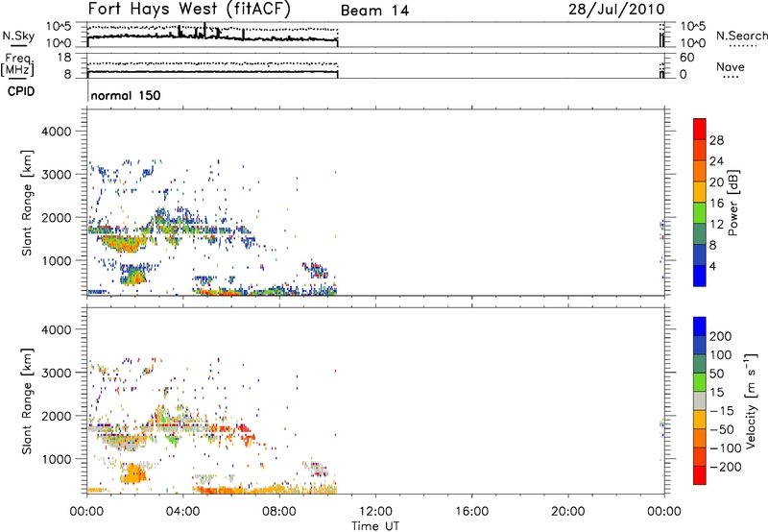
Task: Click Power colorbar segment between 20 and 24
Action: 700,171
